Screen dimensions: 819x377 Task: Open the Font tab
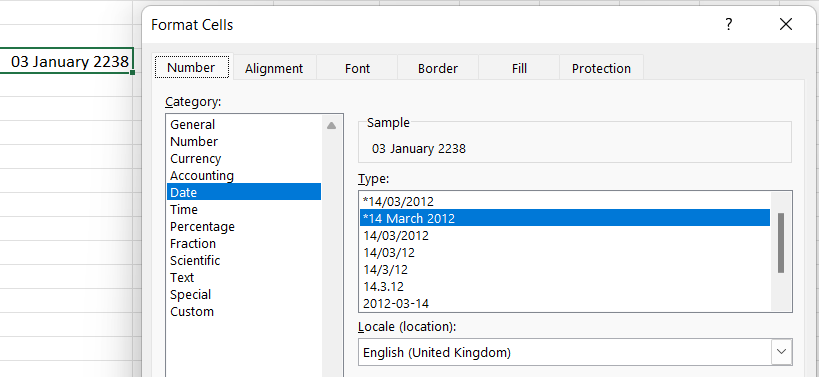point(357,68)
